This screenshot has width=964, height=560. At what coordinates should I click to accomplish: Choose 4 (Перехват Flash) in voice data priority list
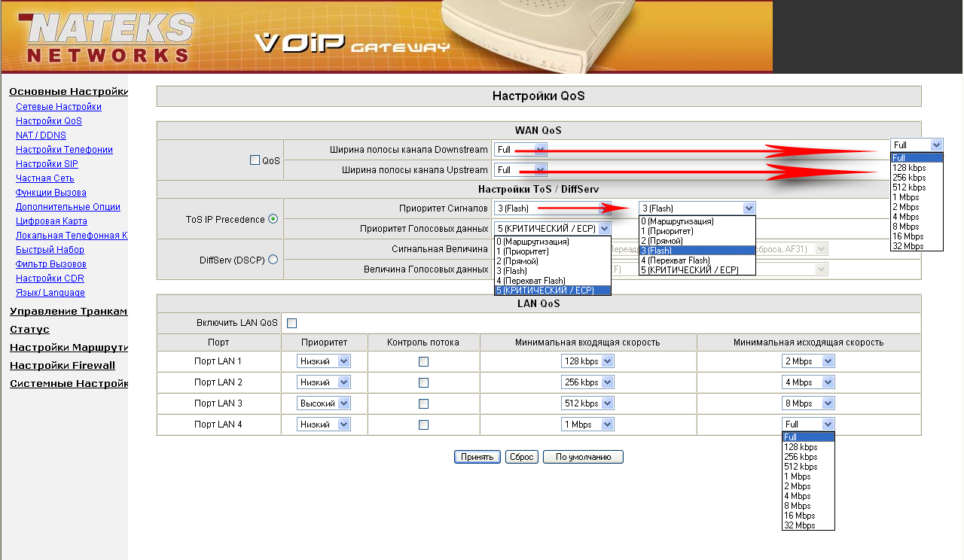click(553, 281)
